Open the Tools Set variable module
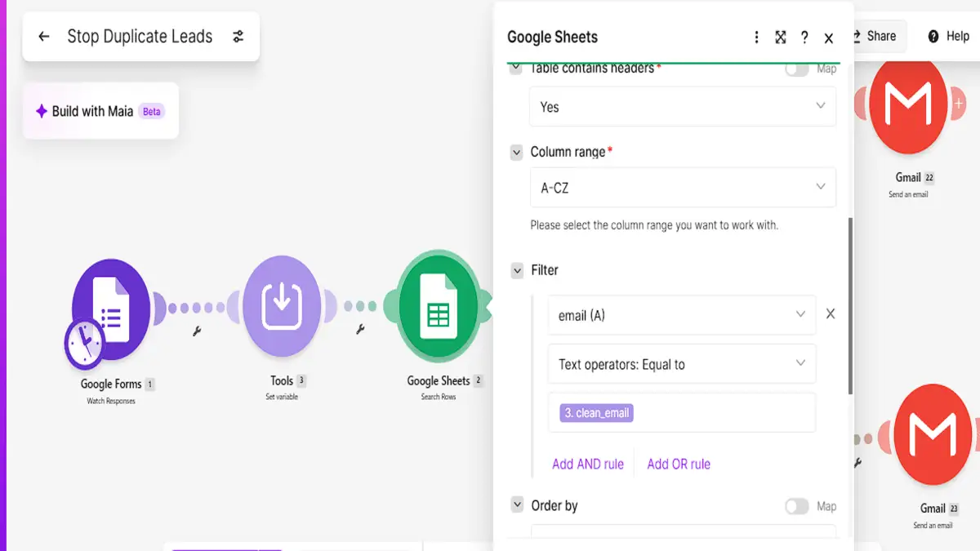 (x=282, y=307)
